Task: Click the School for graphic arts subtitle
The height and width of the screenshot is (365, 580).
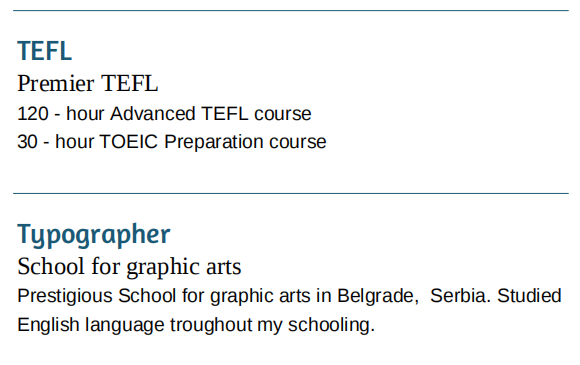Action: click(129, 267)
